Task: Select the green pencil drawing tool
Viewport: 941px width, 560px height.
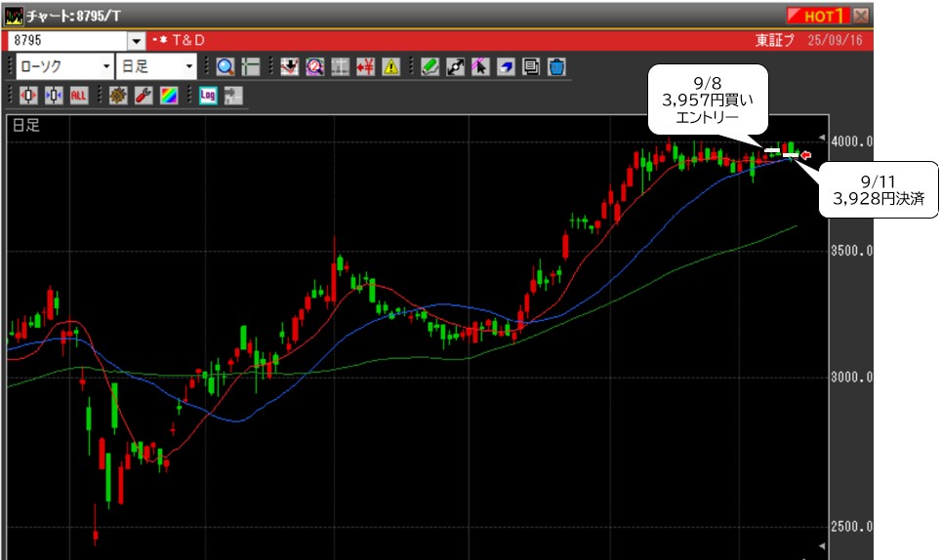Action: pos(430,66)
